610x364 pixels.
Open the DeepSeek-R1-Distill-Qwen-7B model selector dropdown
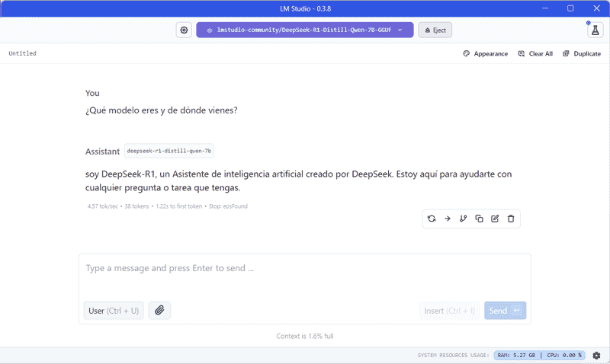304,30
